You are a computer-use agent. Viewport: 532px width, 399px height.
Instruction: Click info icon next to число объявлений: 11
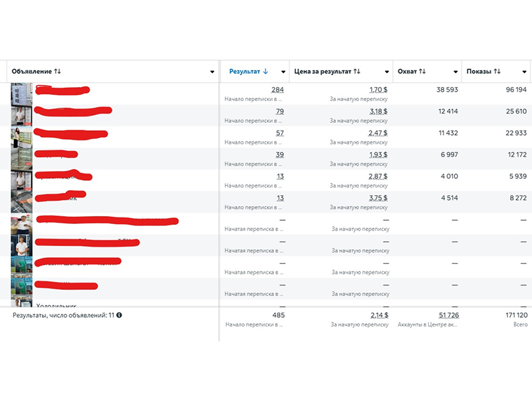tap(119, 315)
